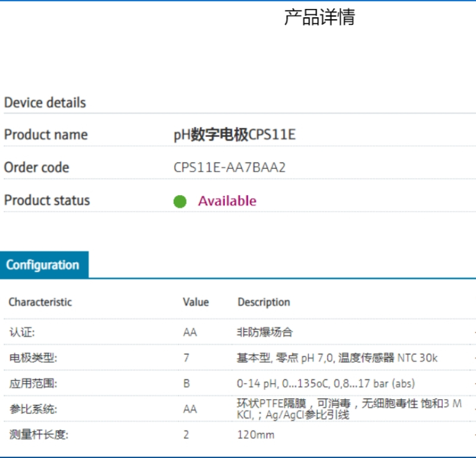Open the Configuration tab
Image resolution: width=476 pixels, height=458 pixels.
click(x=43, y=265)
